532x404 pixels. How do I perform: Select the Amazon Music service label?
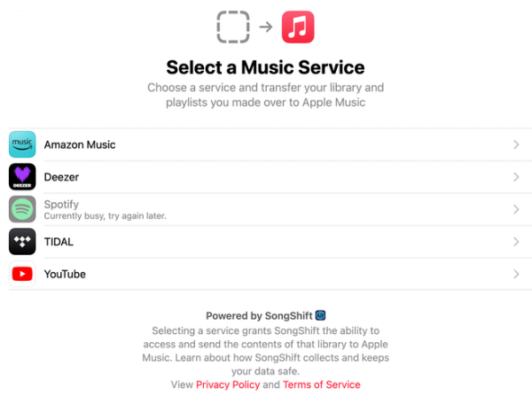(80, 144)
